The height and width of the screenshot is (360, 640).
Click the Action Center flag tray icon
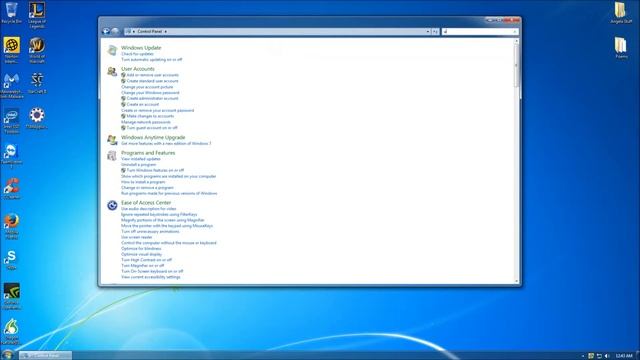point(591,356)
